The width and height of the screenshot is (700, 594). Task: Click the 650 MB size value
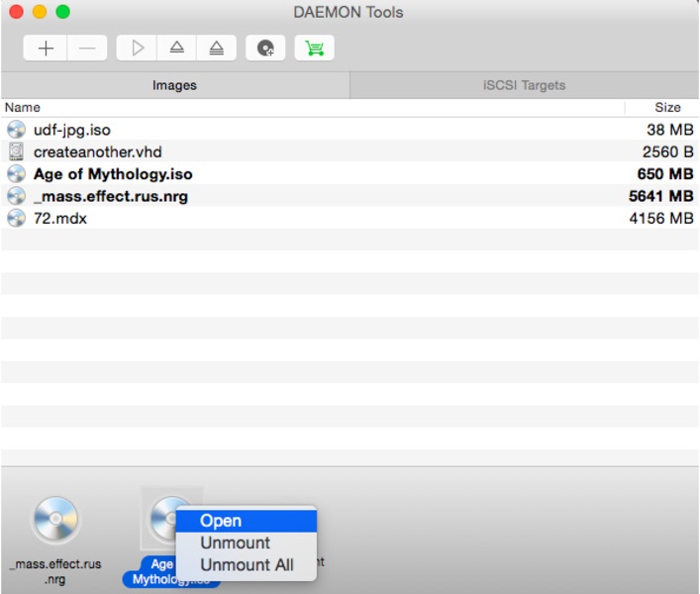coord(665,173)
